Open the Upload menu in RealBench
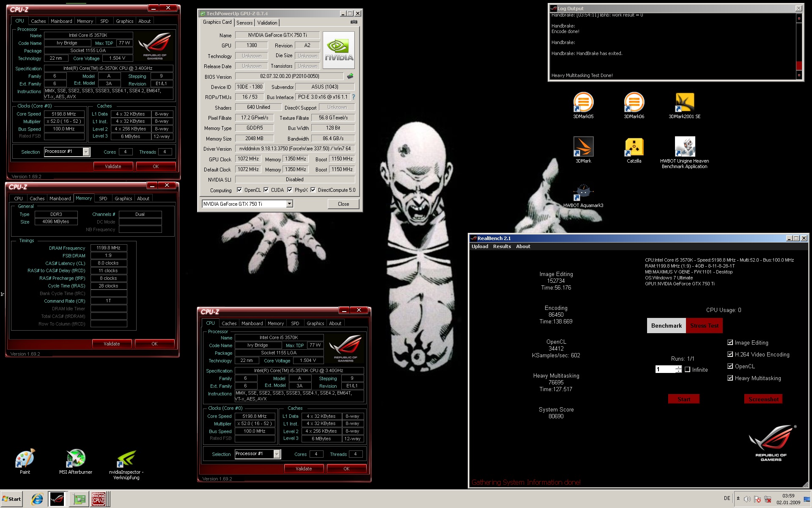The height and width of the screenshot is (508, 812). click(x=480, y=246)
